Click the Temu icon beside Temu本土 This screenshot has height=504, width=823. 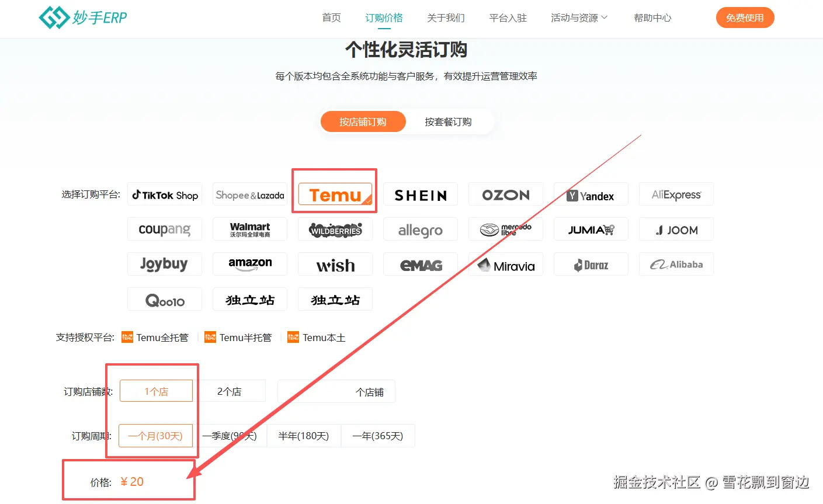tap(293, 337)
